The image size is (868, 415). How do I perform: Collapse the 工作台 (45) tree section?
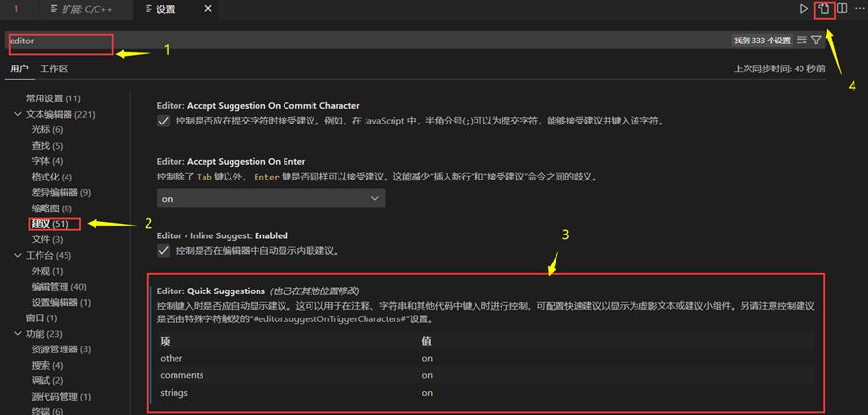point(18,255)
